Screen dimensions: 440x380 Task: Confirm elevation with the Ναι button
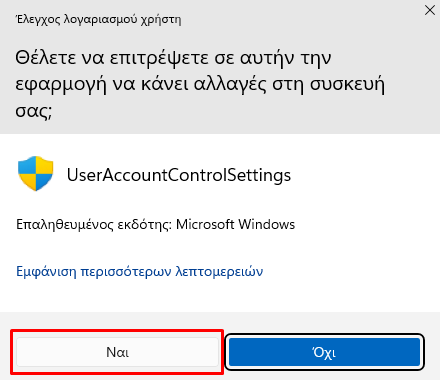[x=117, y=352]
